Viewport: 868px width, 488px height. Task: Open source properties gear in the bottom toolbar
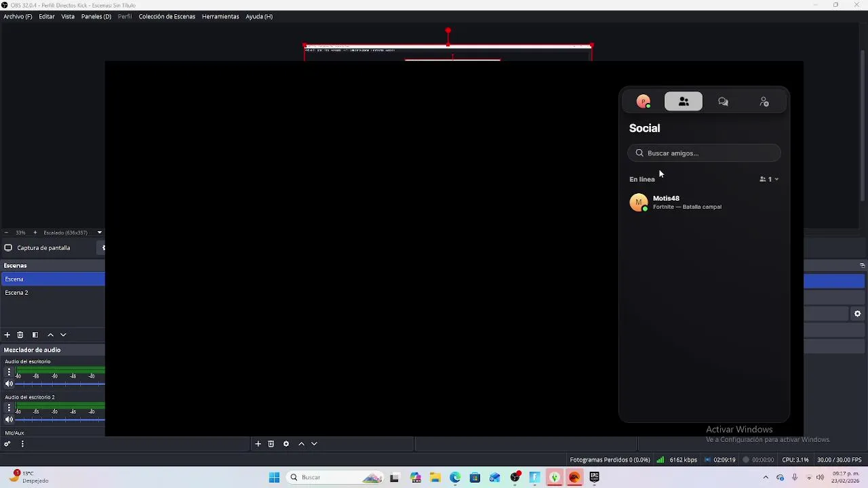(286, 444)
